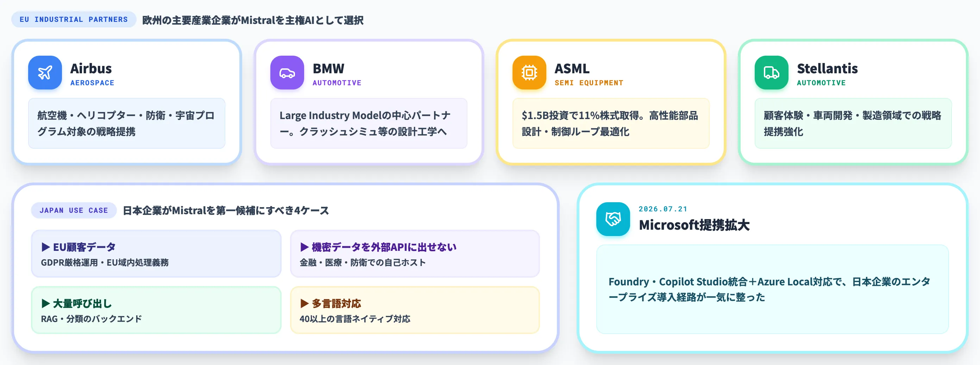Click the $1.5B投資で11%株式取得 description
980x365 pixels.
(x=611, y=123)
